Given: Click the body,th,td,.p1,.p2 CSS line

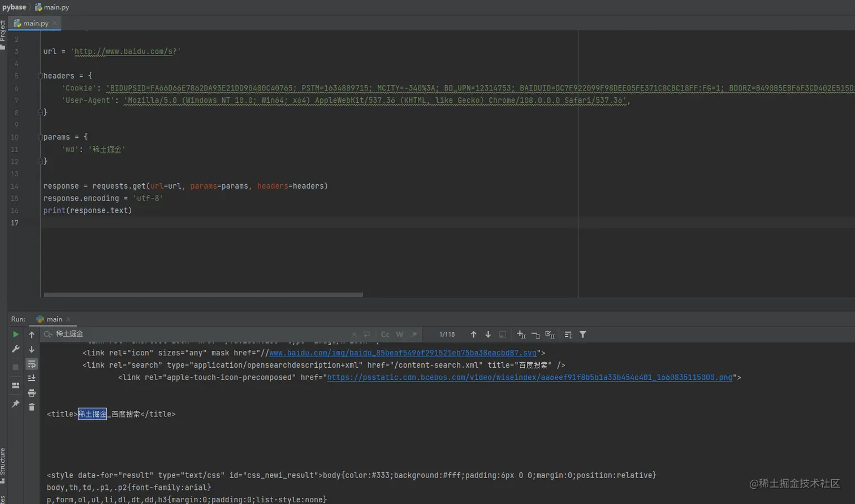Looking at the screenshot, I should pyautogui.click(x=129, y=488).
